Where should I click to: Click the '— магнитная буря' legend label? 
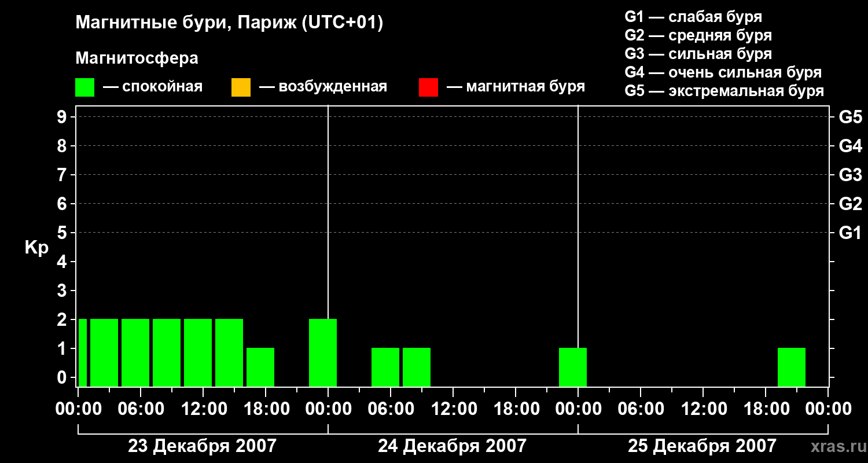click(516, 87)
